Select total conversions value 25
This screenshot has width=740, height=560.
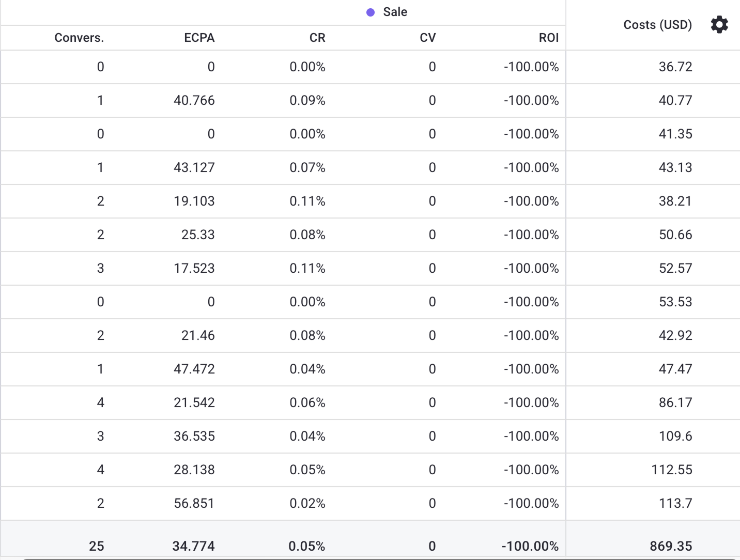click(97, 546)
